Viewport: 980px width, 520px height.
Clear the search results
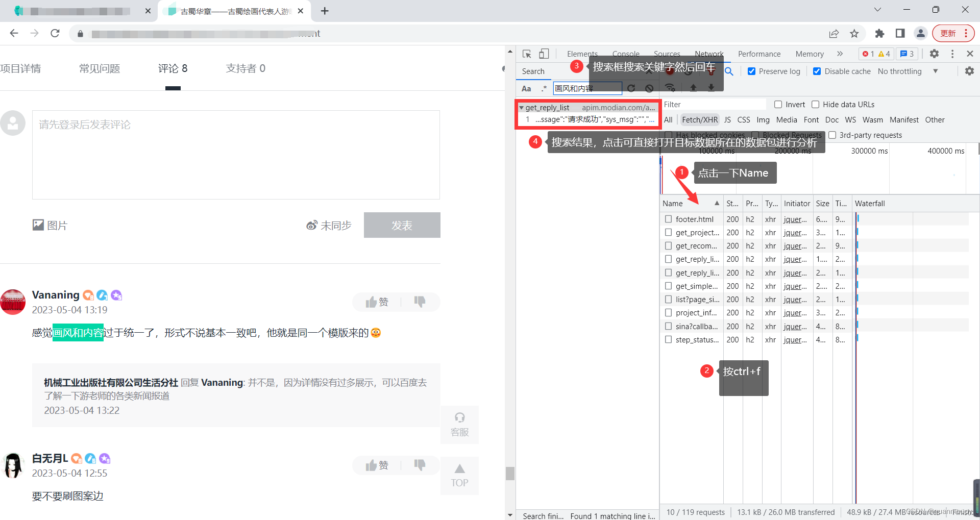click(649, 88)
